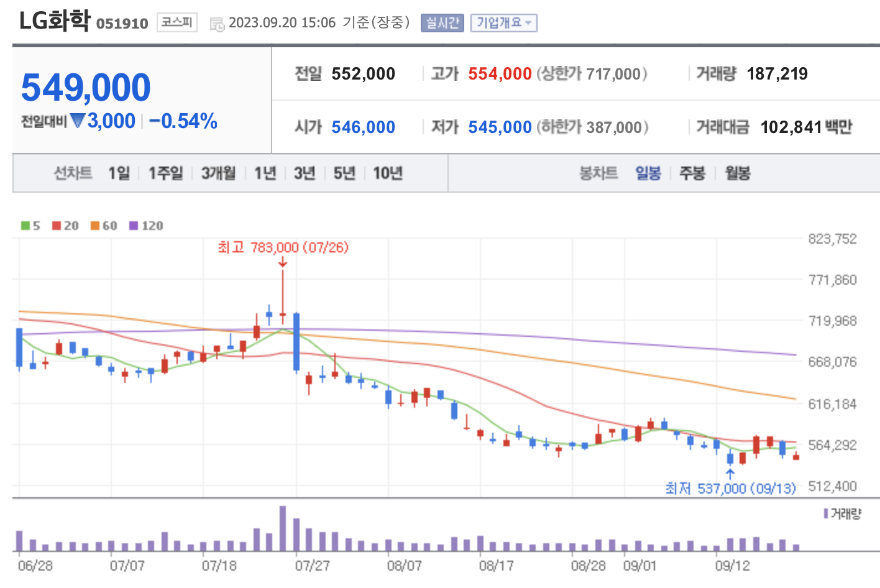
Task: Click the low price value 545,000
Action: pyautogui.click(x=500, y=127)
